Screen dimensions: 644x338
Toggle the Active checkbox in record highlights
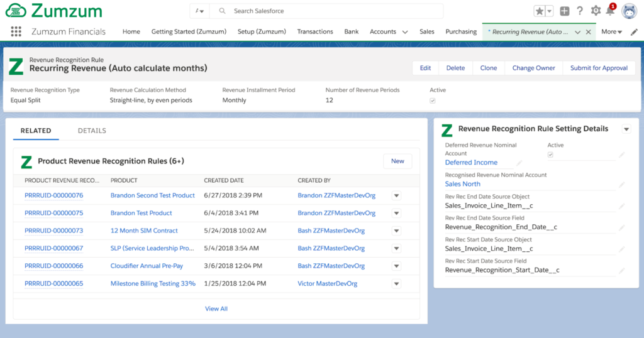click(x=433, y=101)
